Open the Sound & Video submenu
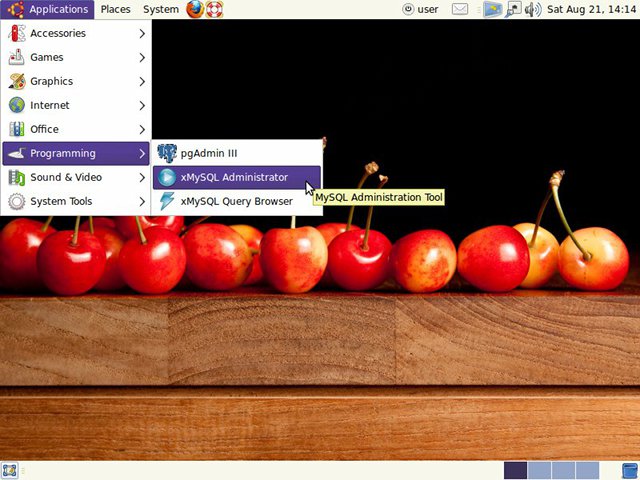 point(76,178)
